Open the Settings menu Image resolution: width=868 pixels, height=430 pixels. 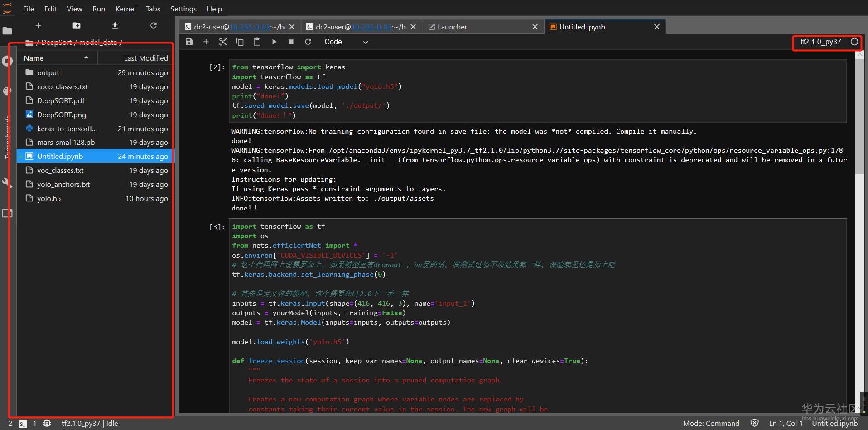click(x=183, y=9)
